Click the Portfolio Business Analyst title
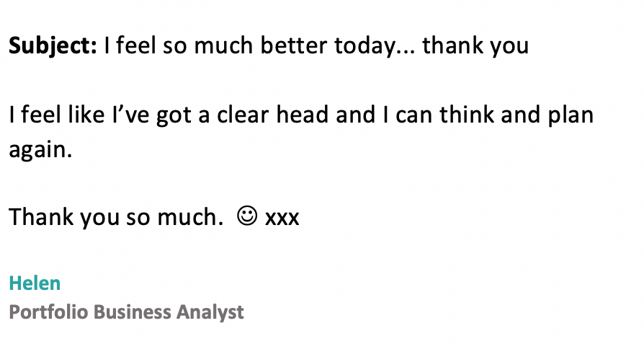The width and height of the screenshot is (644, 349). click(x=127, y=312)
